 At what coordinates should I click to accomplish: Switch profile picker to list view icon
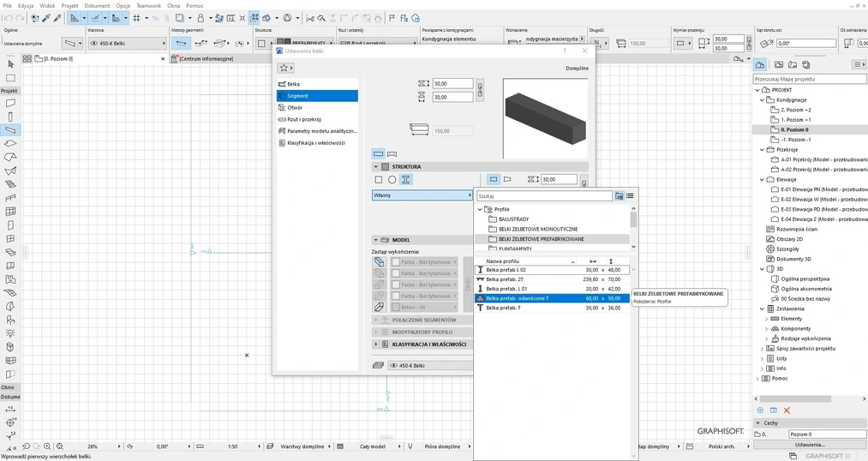click(x=630, y=196)
